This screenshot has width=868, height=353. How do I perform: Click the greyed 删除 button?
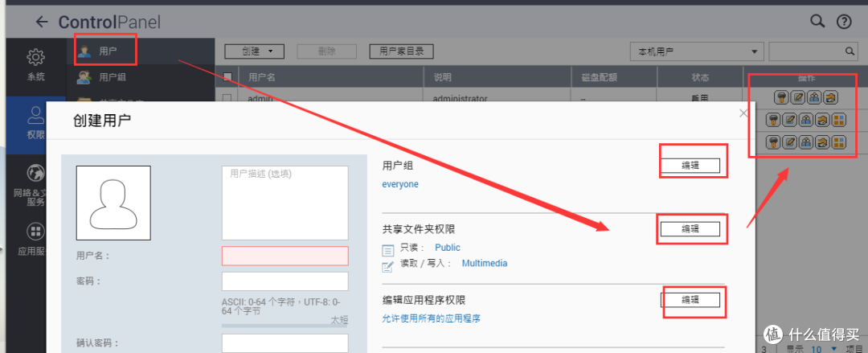tap(326, 51)
